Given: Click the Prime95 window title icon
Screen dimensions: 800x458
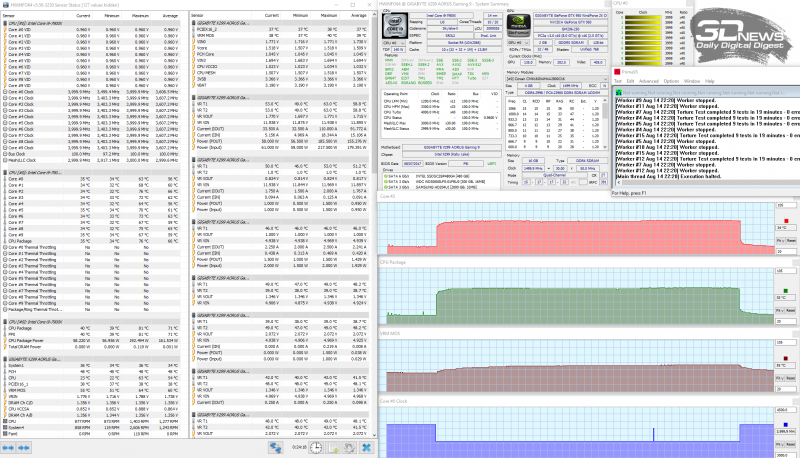Looking at the screenshot, I should [617, 72].
